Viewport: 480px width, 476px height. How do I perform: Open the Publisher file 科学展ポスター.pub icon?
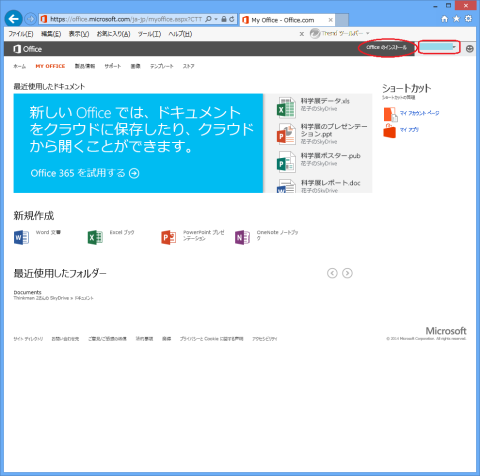[286, 162]
